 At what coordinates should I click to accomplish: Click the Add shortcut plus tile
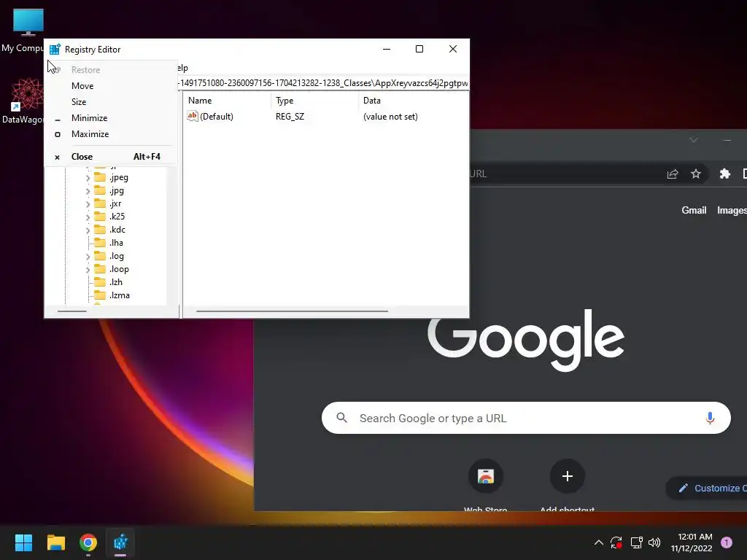pos(567,476)
